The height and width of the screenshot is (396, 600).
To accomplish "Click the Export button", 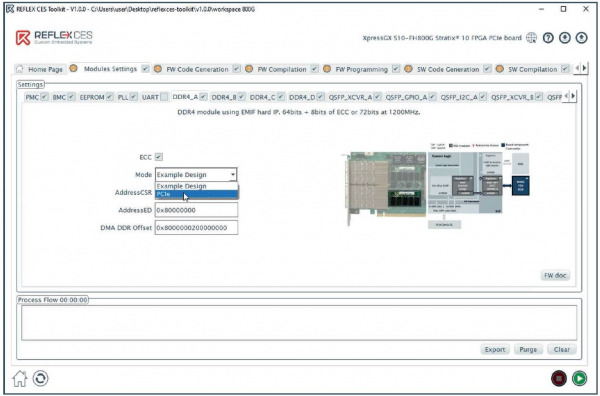I will pyautogui.click(x=495, y=349).
